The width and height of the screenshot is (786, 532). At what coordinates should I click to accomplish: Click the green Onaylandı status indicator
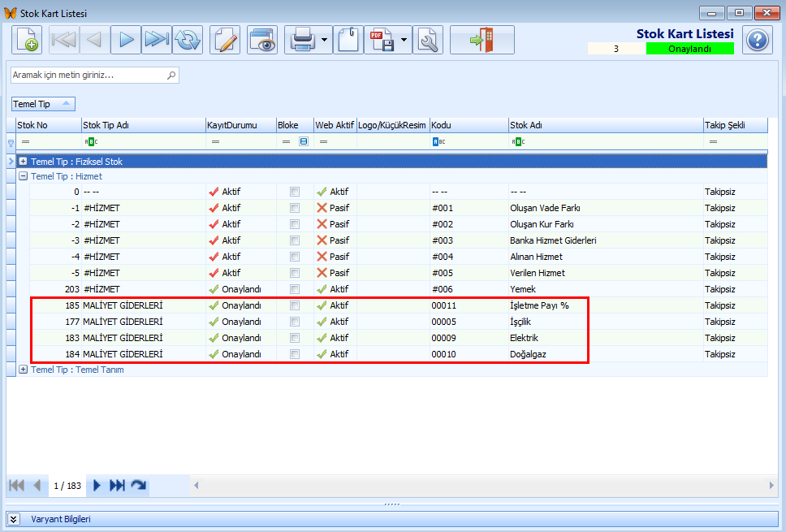pos(689,49)
